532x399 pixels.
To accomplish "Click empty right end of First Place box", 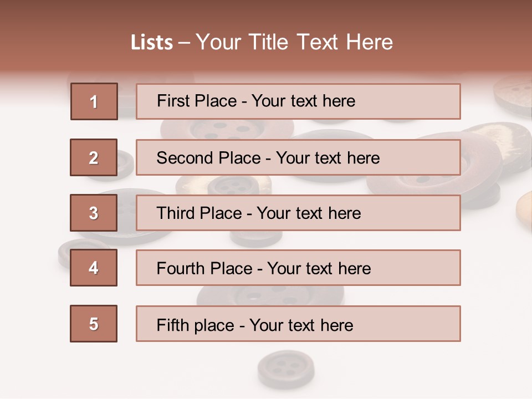I will coord(421,101).
